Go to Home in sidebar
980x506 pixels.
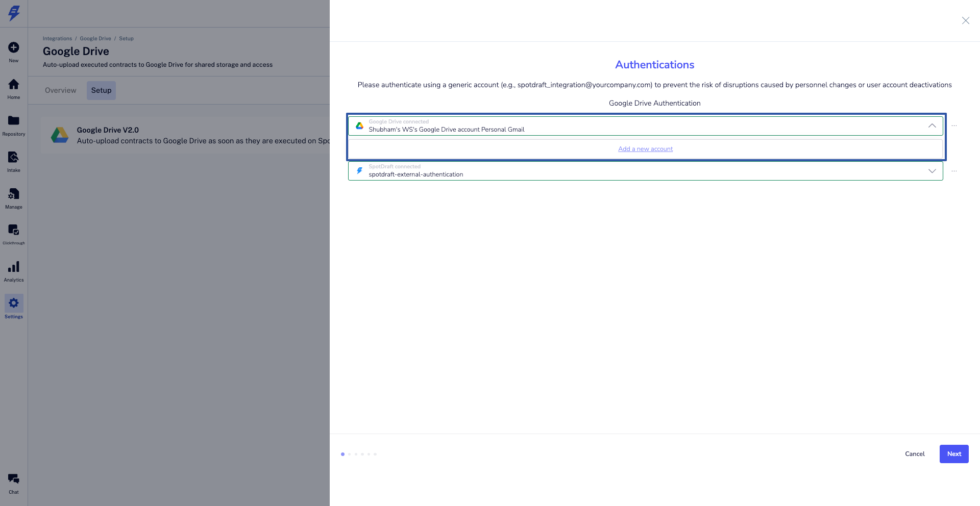pos(14,84)
